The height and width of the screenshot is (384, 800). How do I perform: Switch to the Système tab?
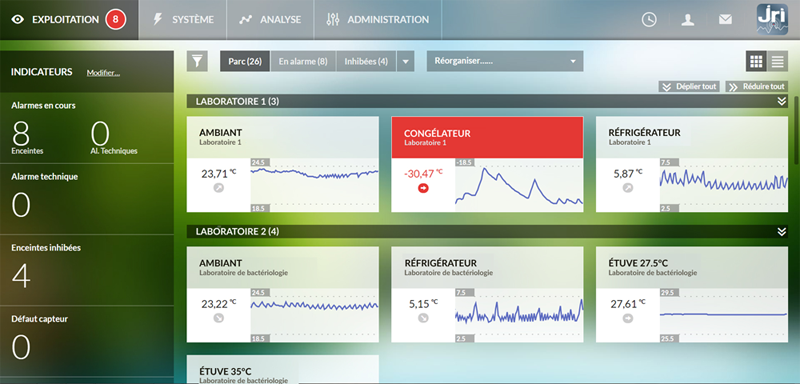point(183,20)
